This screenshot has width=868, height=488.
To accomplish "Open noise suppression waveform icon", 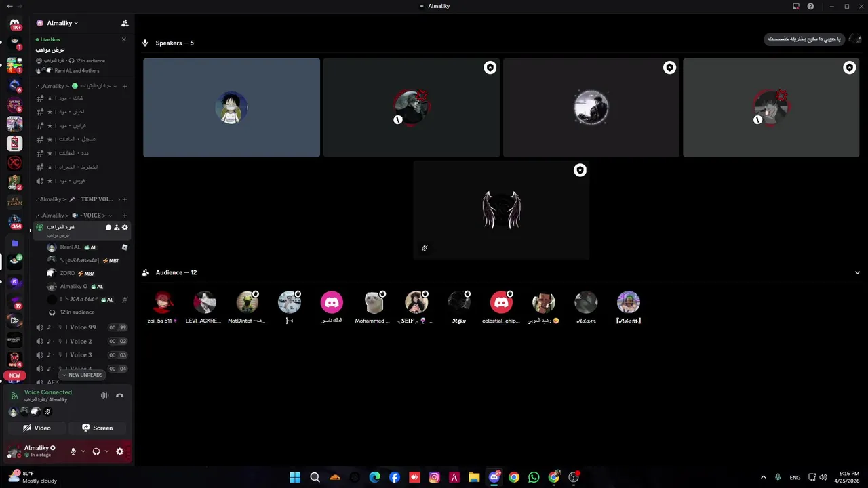I will [x=104, y=396].
